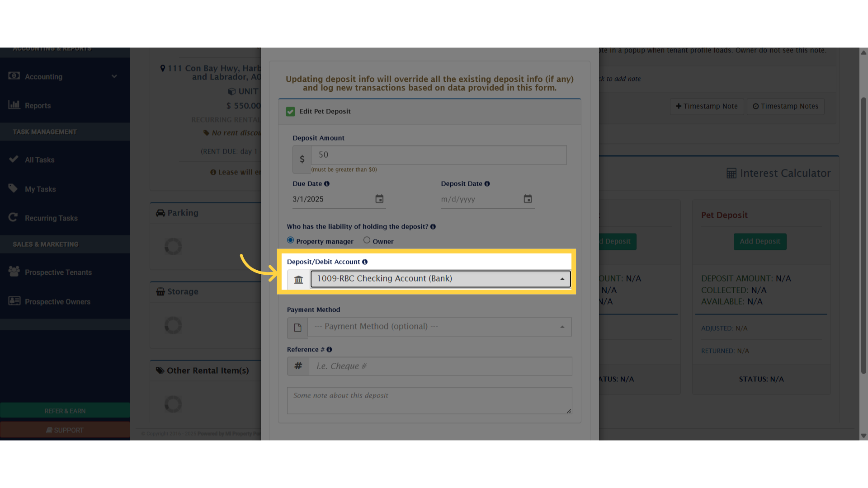
Task: Click the Deposit/Debit Account info icon
Action: [x=365, y=262]
